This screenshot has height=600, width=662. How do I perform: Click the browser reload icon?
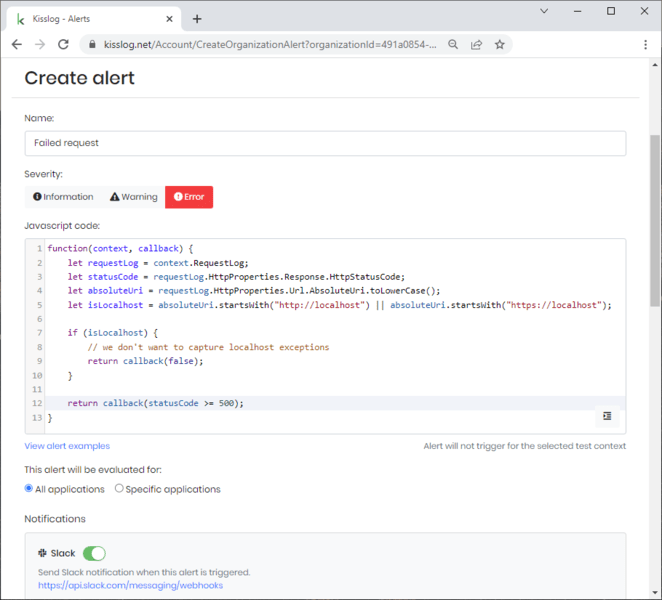[x=63, y=45]
